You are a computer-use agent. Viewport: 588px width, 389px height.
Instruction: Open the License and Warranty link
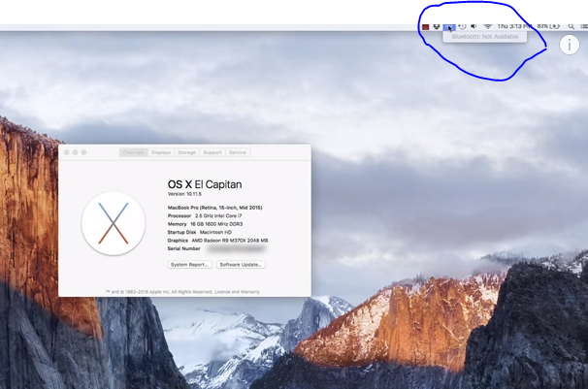point(237,292)
